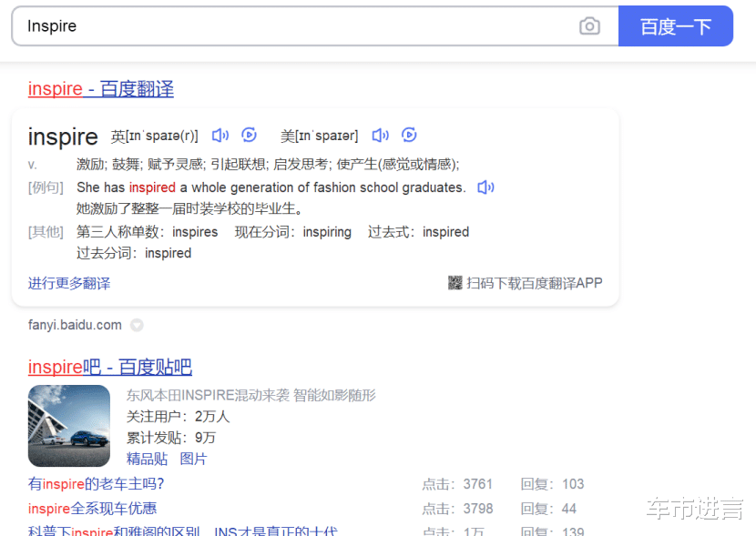Expand the dropdown arrow beside fanyi.baidu.com
Image resolution: width=756 pixels, height=536 pixels.
(x=137, y=325)
